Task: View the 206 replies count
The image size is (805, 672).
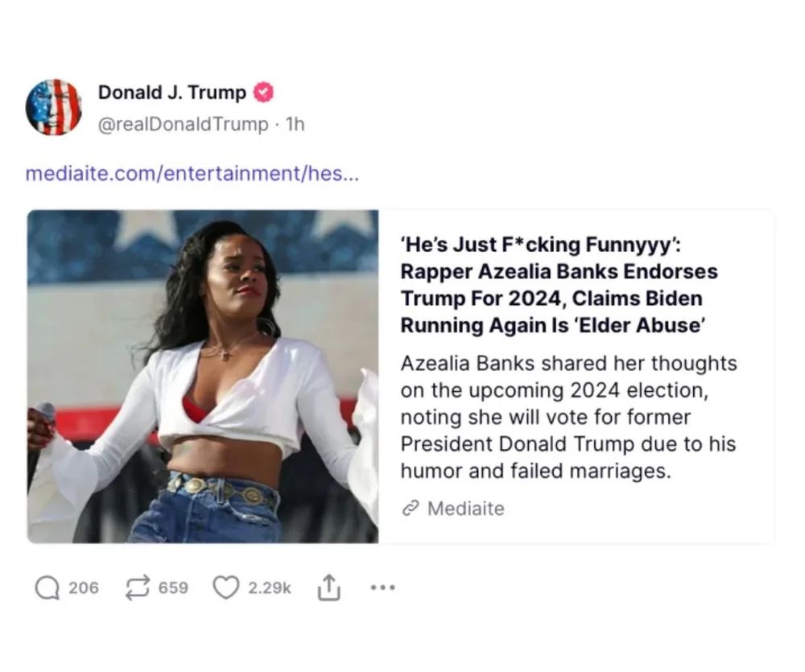Action: coord(84,587)
